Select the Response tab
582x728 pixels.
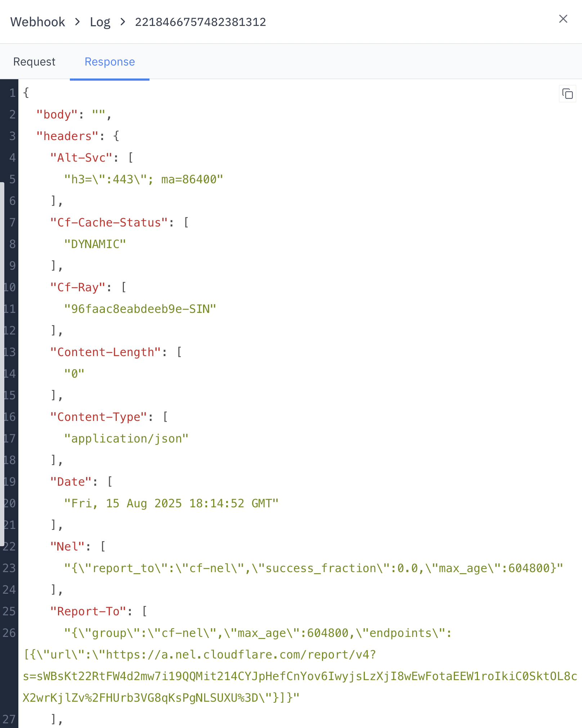109,62
